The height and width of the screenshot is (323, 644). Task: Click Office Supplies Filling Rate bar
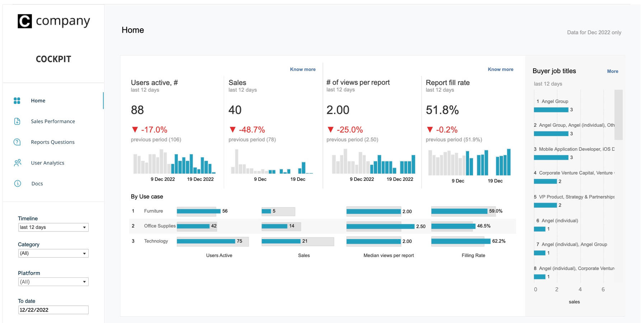click(x=453, y=226)
